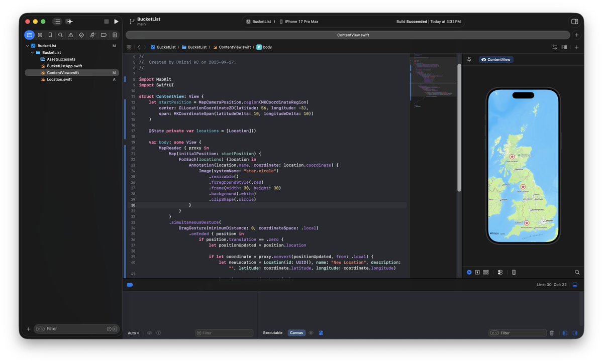
Task: Open the editor options layout menu
Action: (564, 47)
